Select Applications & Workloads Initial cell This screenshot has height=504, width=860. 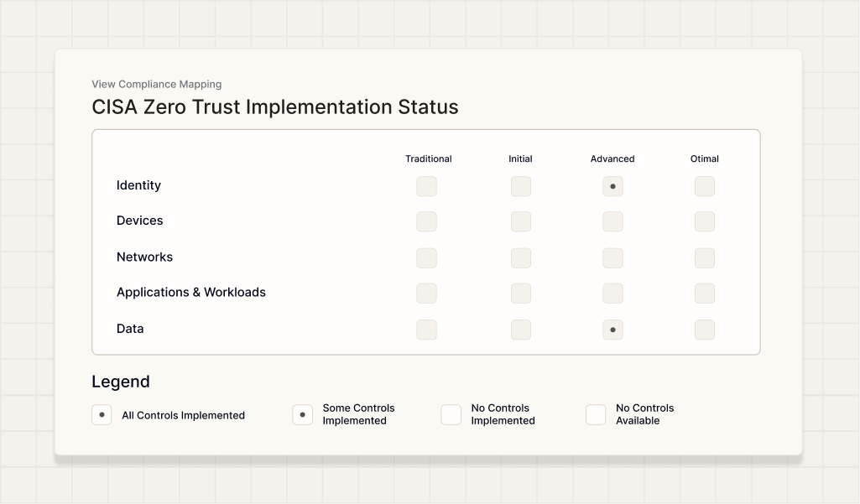coord(521,294)
